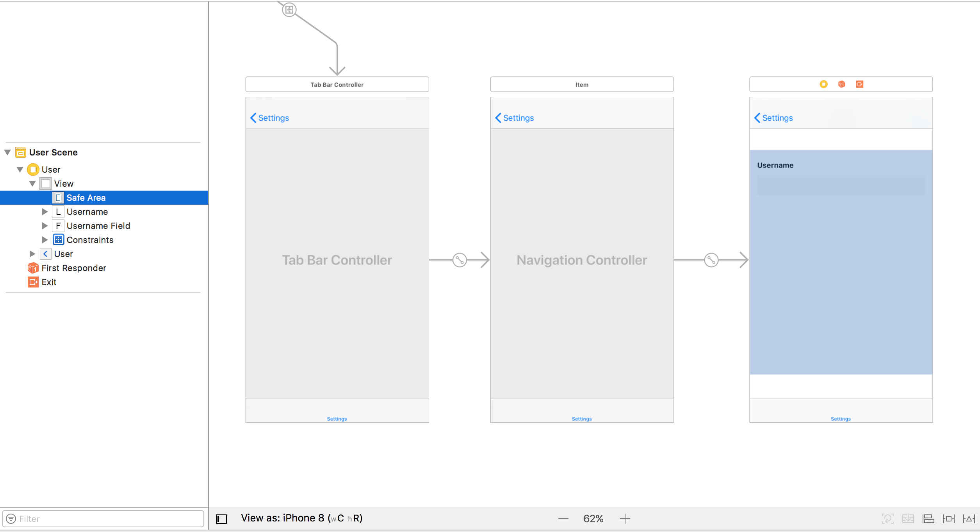Zoom out with the minus button

tap(563, 519)
